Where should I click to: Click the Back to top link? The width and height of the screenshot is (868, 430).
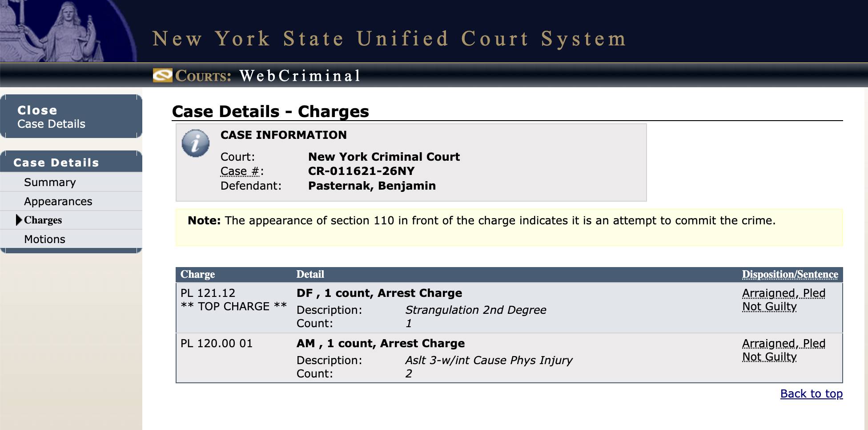click(x=811, y=393)
